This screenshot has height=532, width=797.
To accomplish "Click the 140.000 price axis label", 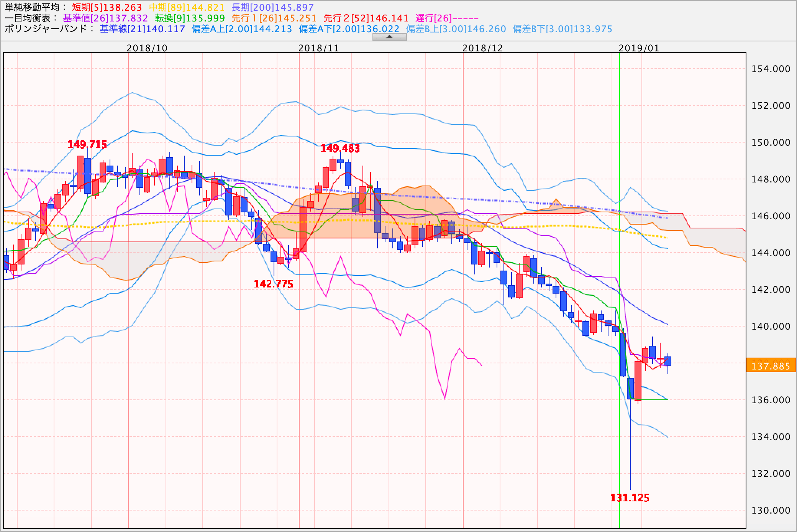I will pos(771,327).
